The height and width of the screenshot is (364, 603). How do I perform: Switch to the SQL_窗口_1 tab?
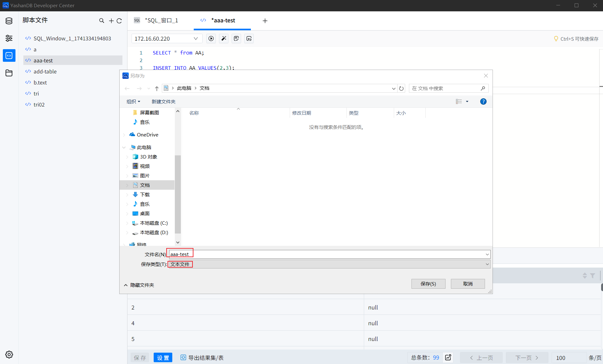(161, 20)
